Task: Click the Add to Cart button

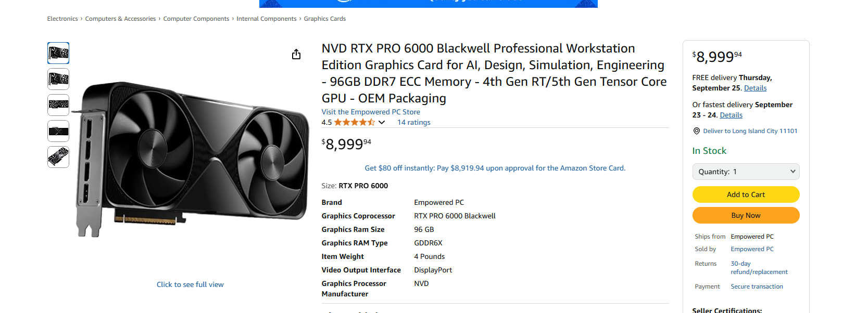Action: click(746, 194)
